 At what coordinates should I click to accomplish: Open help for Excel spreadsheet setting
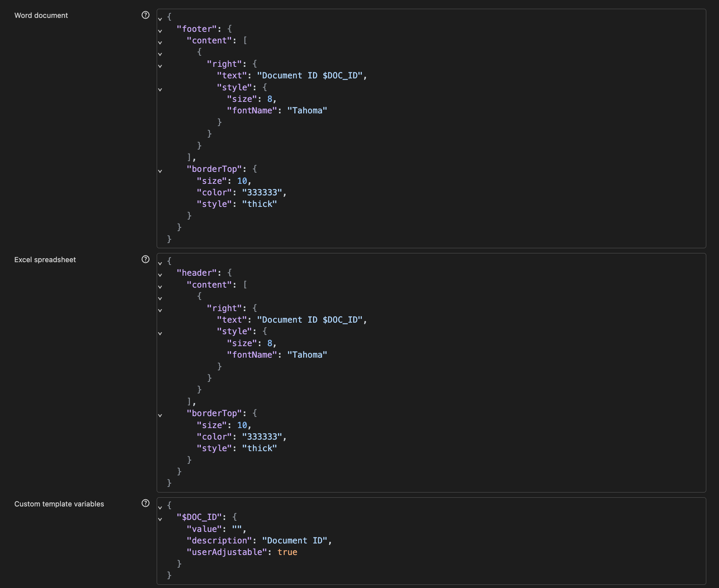point(146,259)
